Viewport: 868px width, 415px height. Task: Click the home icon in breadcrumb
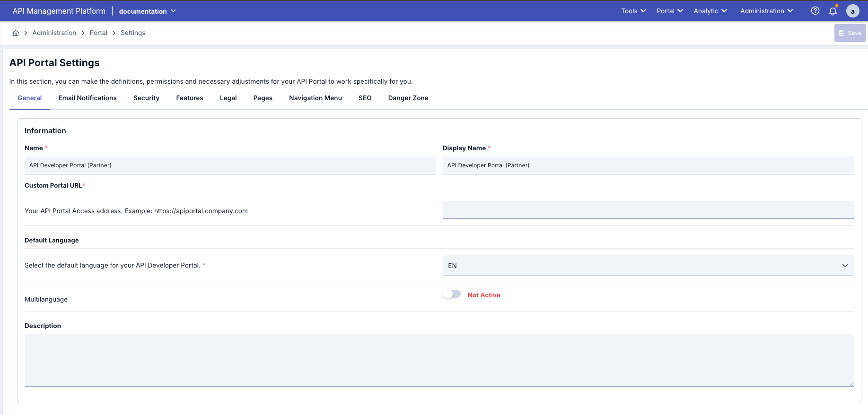pos(16,33)
